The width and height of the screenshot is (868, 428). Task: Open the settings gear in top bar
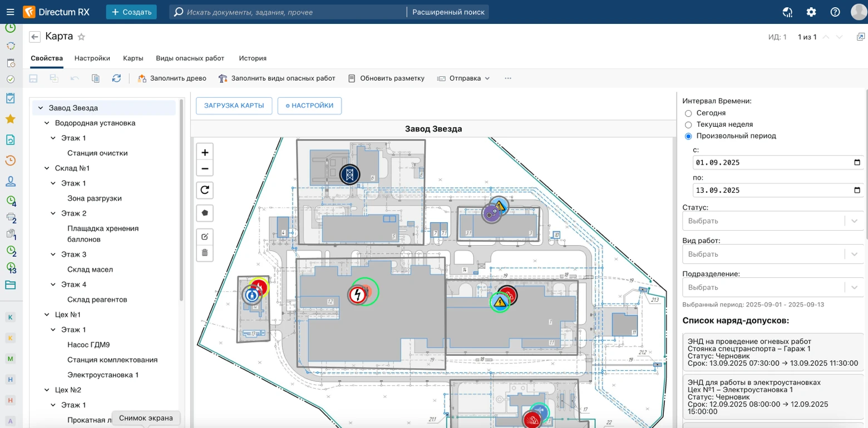pos(811,12)
